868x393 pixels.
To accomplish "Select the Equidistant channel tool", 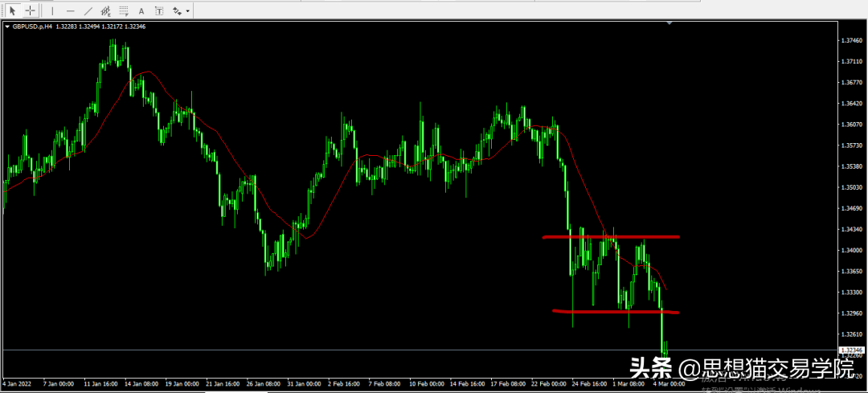I will click(106, 10).
